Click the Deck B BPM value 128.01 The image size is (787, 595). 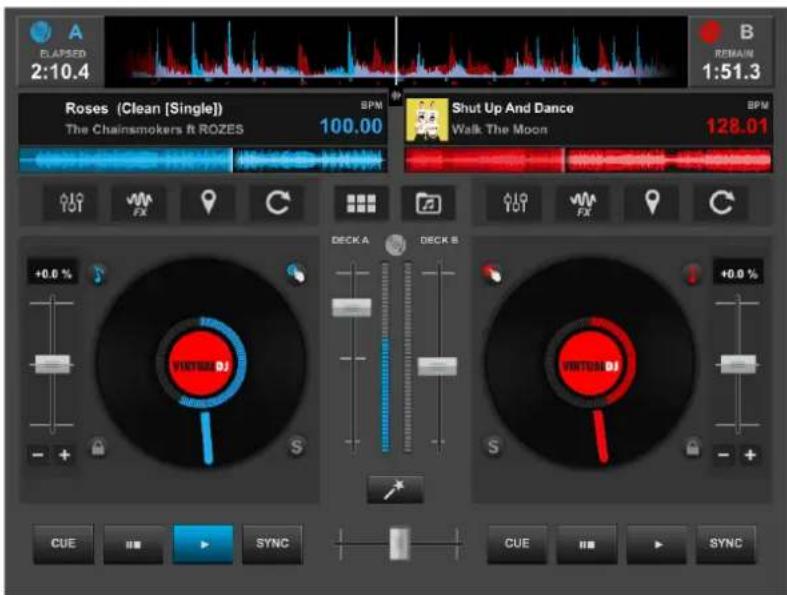(x=737, y=126)
